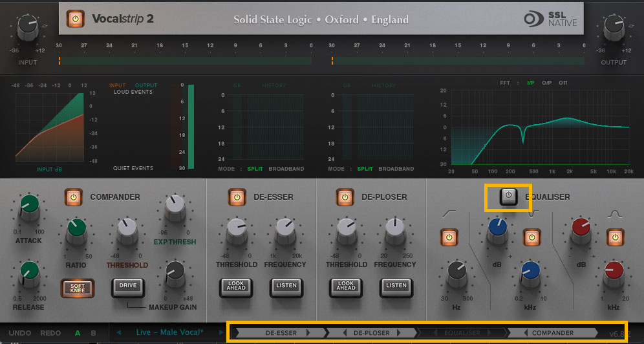Screen dimensions: 644x344
Task: Click the blue notch kHz knob
Action: pos(530,274)
